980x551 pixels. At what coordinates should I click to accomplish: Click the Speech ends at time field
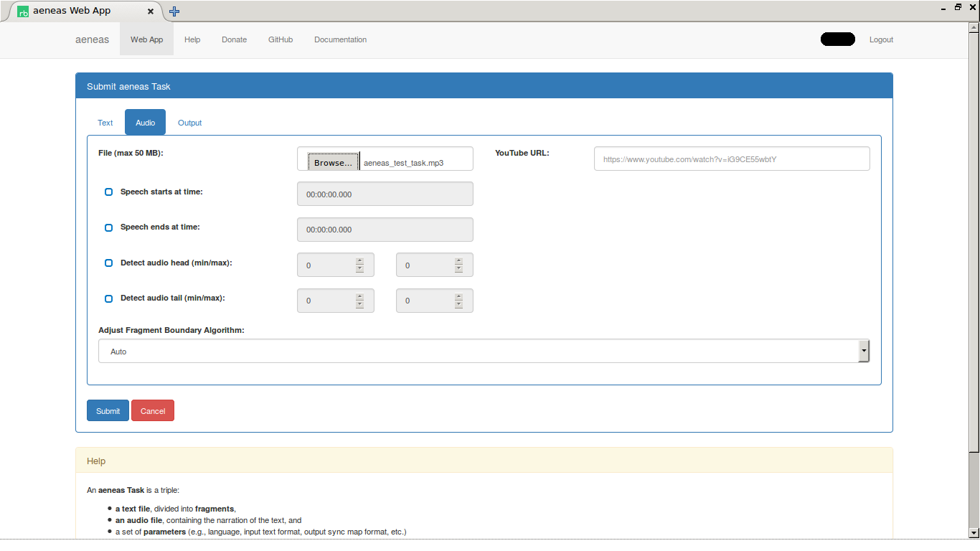[385, 230]
